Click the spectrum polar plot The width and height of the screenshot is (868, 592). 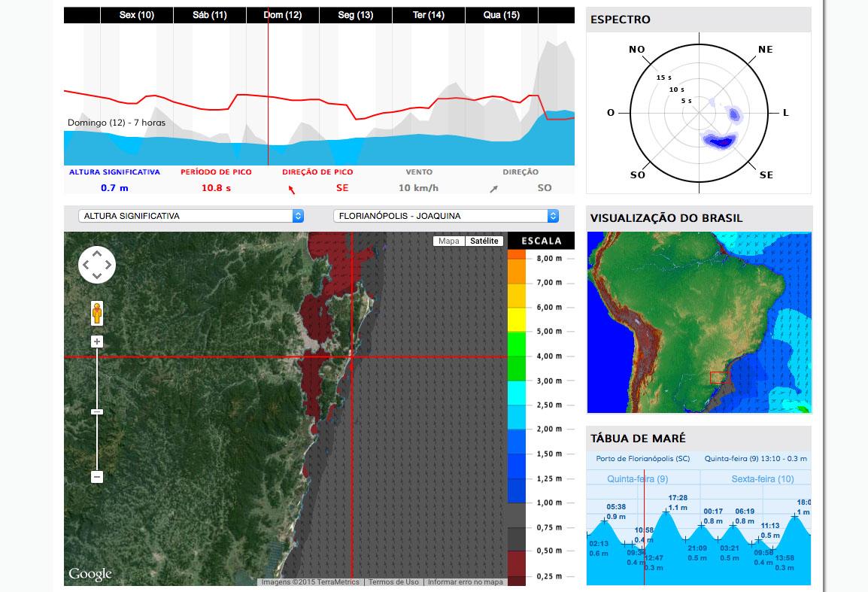(700, 113)
